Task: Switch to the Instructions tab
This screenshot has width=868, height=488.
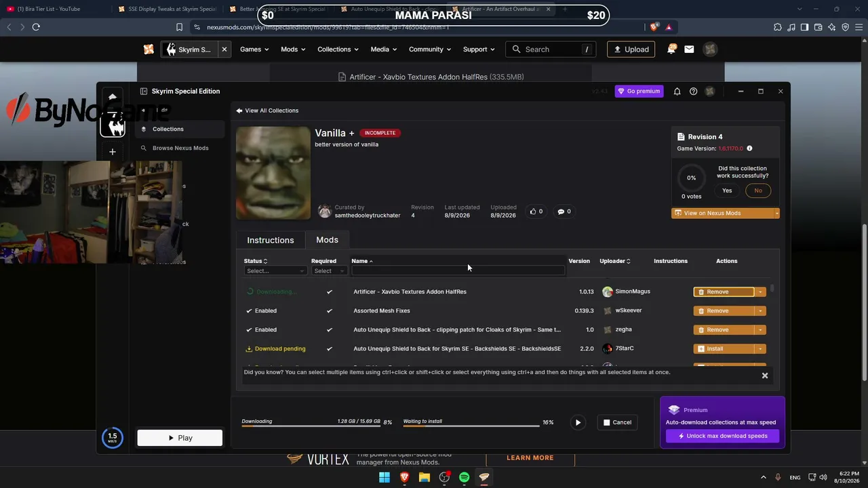Action: [271, 240]
